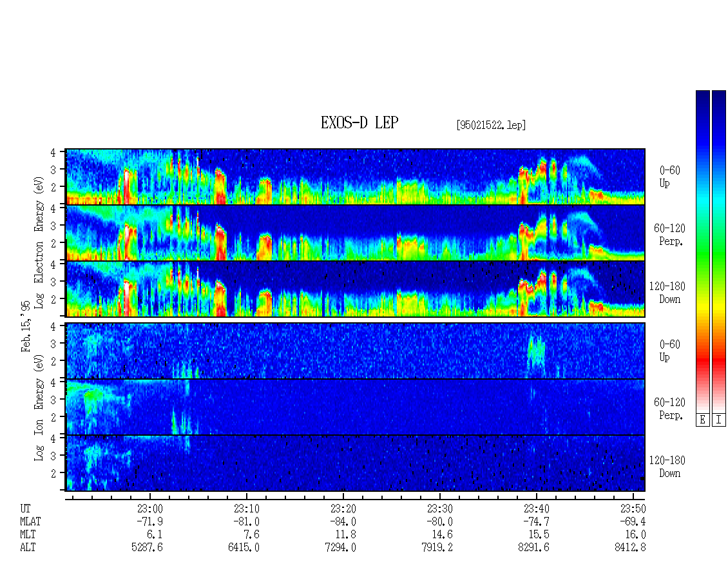Click the ALT value 8412.8
728x564 pixels.
(x=630, y=548)
